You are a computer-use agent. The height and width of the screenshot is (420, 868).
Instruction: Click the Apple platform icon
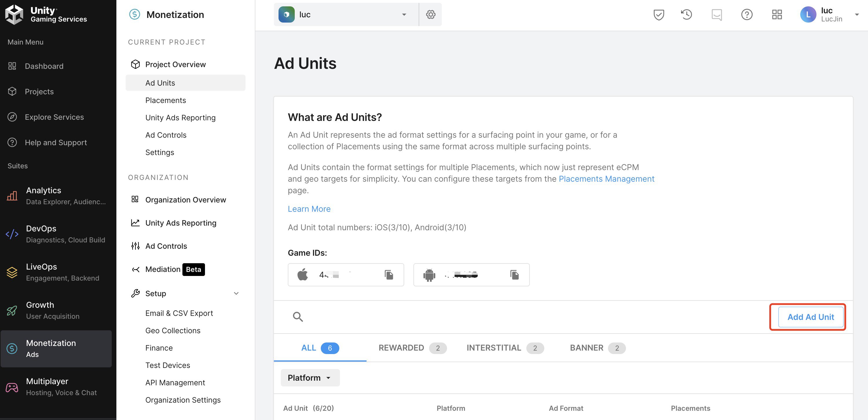[x=302, y=274]
